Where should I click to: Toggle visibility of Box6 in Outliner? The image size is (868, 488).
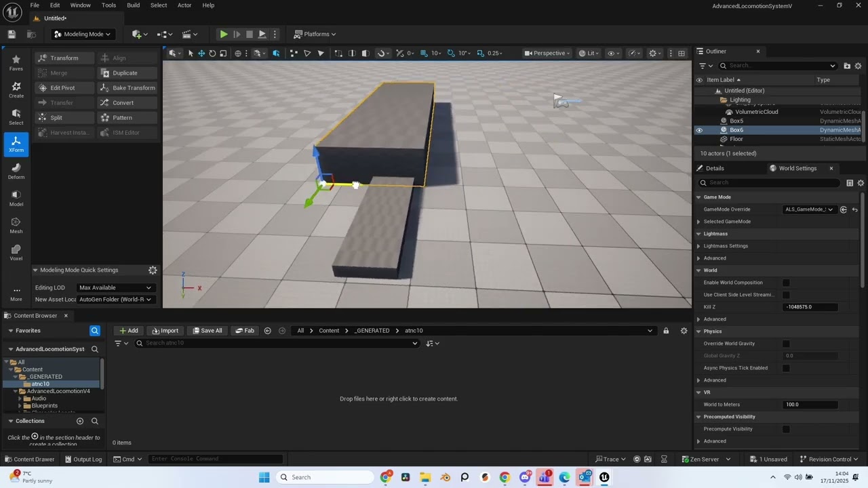699,130
